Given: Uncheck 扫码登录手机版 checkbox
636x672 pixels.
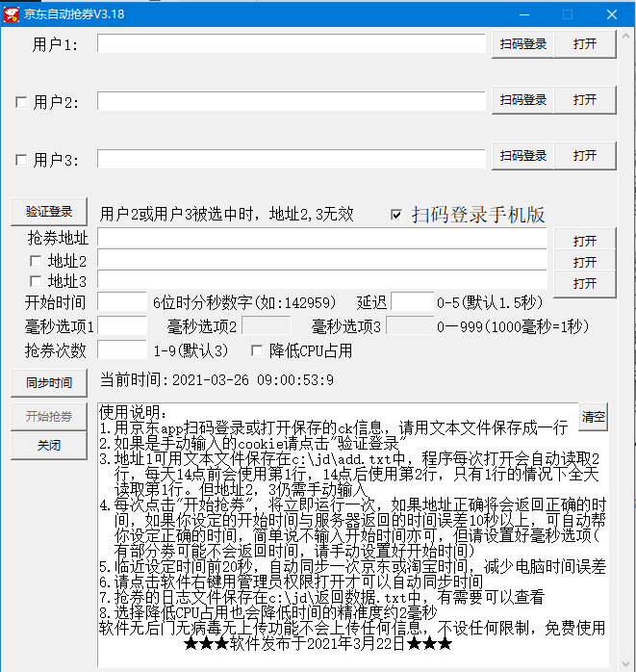Looking at the screenshot, I should coord(396,215).
